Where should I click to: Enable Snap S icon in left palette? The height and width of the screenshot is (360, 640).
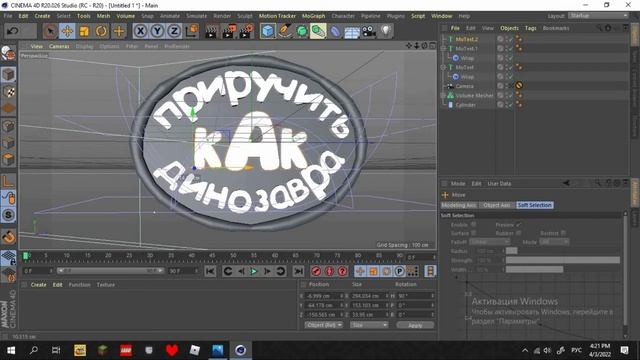[9, 215]
